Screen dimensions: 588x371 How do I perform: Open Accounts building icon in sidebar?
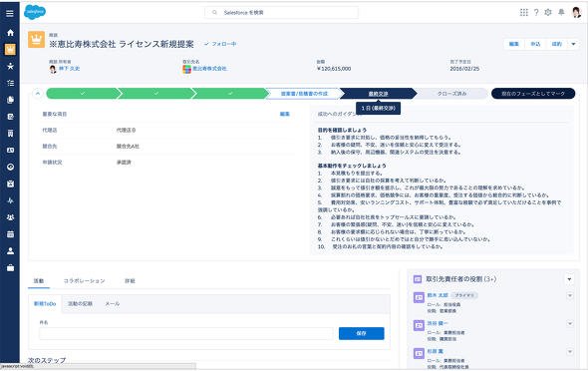(10, 134)
